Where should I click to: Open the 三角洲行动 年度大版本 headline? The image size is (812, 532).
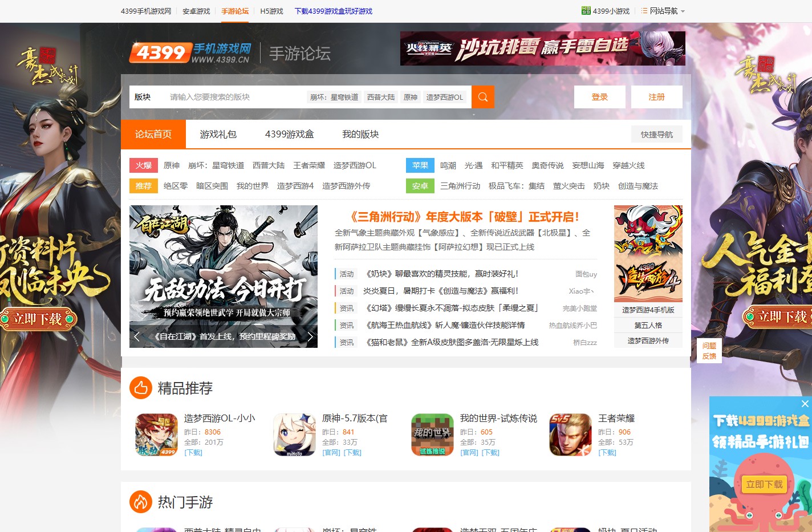tap(465, 217)
